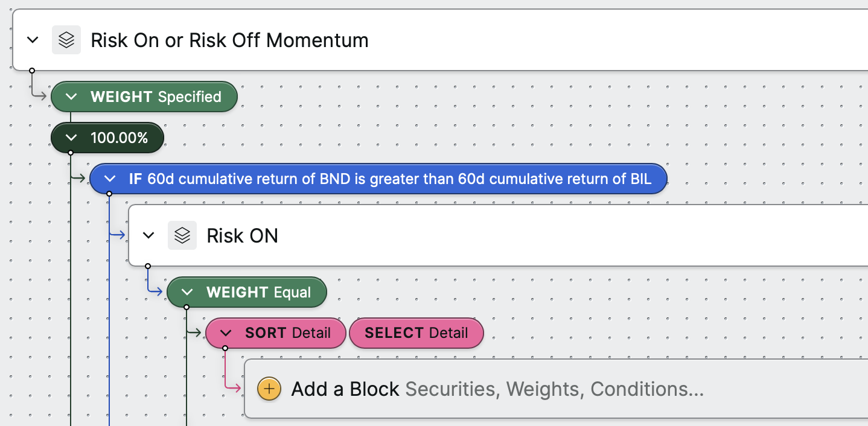
Task: Edit the IF 60d cumulative return condition
Action: (x=378, y=179)
